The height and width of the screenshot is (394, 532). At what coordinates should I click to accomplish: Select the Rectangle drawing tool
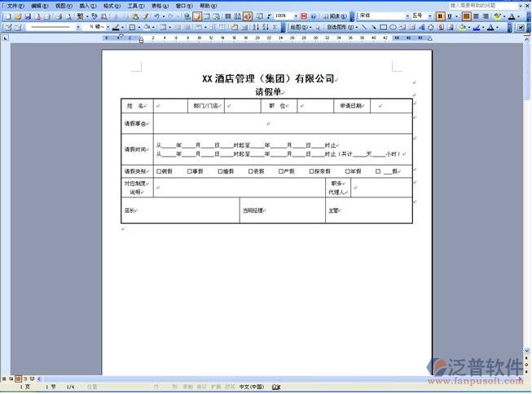point(384,27)
